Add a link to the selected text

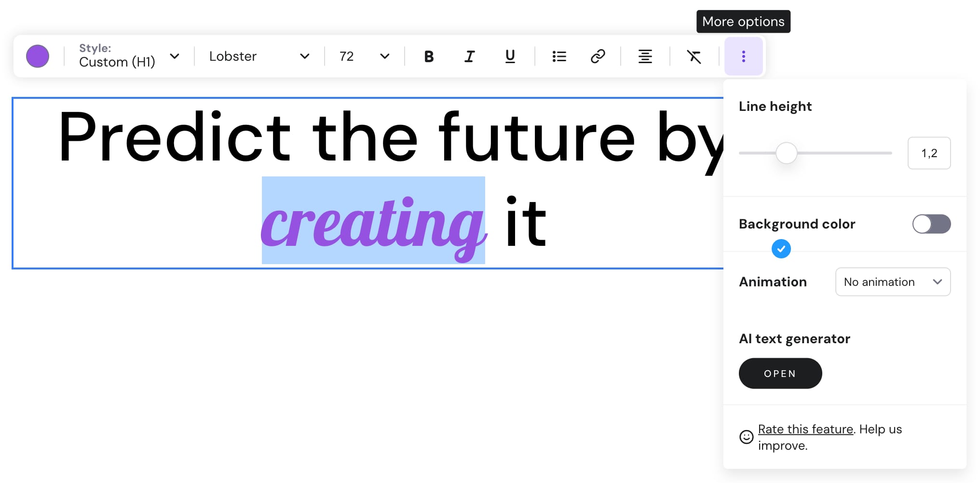pyautogui.click(x=598, y=56)
